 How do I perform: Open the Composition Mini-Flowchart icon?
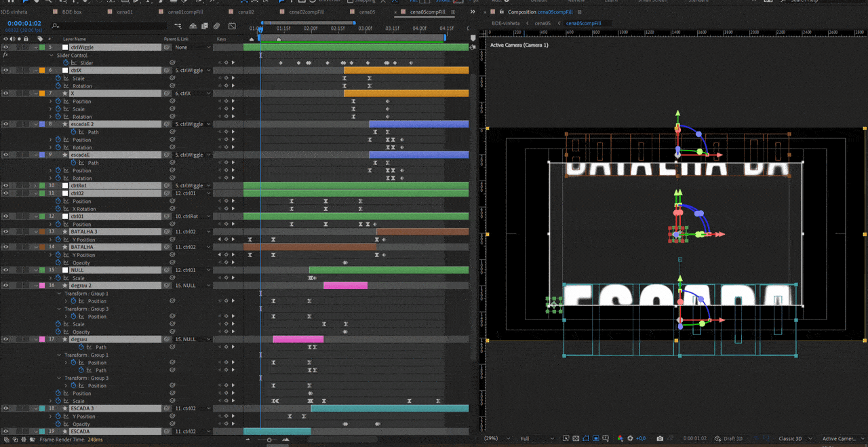click(x=178, y=26)
